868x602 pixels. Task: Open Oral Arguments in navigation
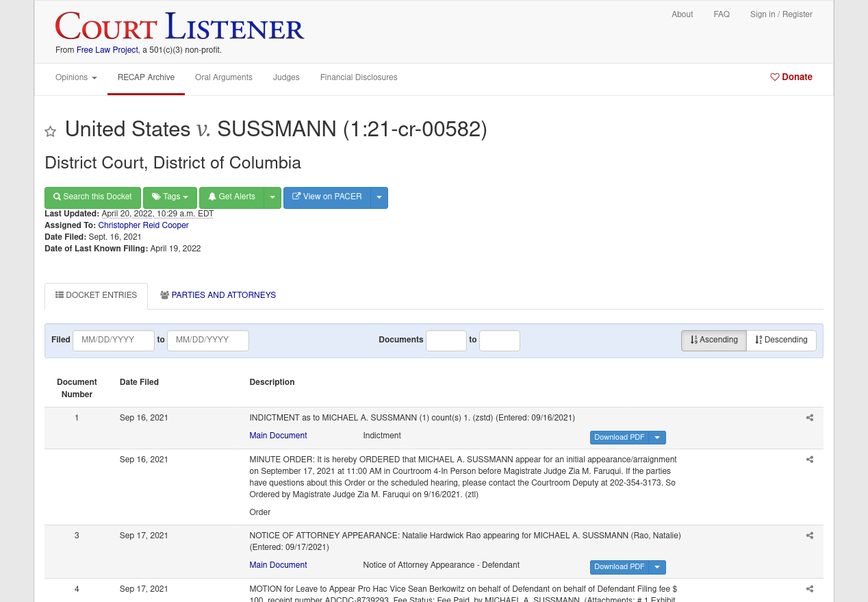[x=224, y=78]
